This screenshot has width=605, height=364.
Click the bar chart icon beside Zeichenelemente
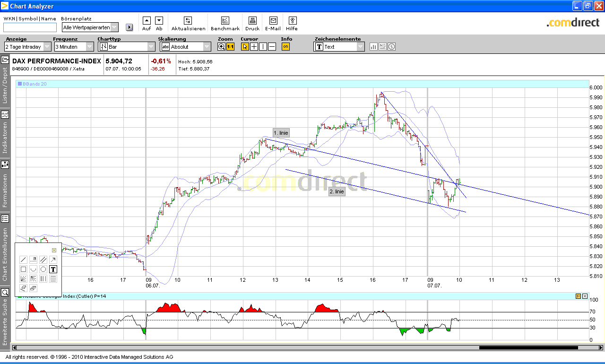pos(373,46)
